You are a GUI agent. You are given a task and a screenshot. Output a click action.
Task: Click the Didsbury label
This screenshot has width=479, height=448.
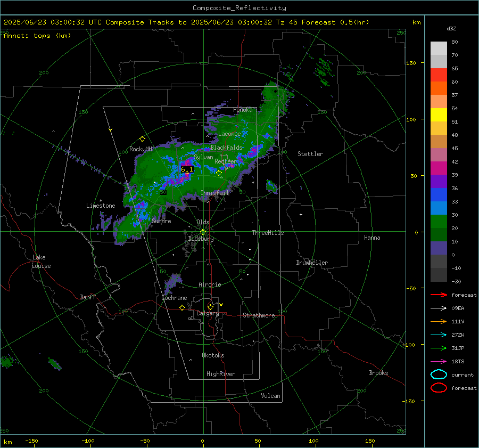pyautogui.click(x=201, y=239)
